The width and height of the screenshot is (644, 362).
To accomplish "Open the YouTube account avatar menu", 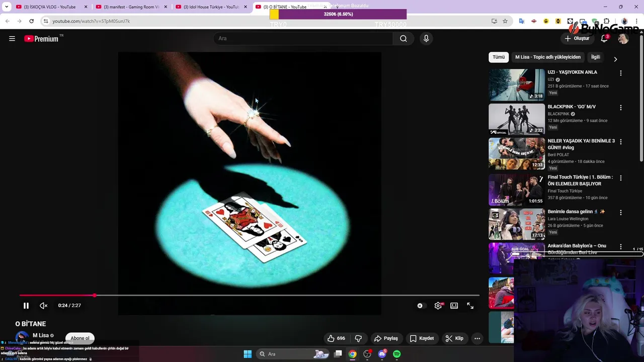I will pos(623,38).
